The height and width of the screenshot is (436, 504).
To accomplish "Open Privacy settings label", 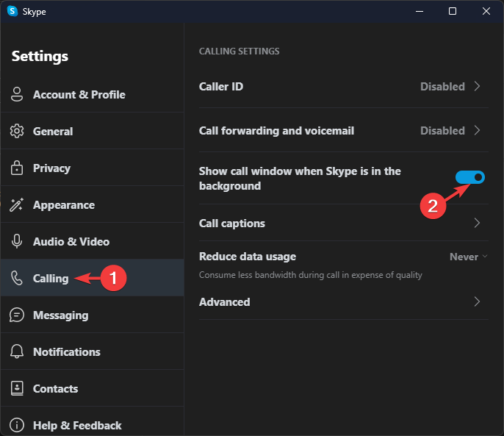I will (x=51, y=168).
